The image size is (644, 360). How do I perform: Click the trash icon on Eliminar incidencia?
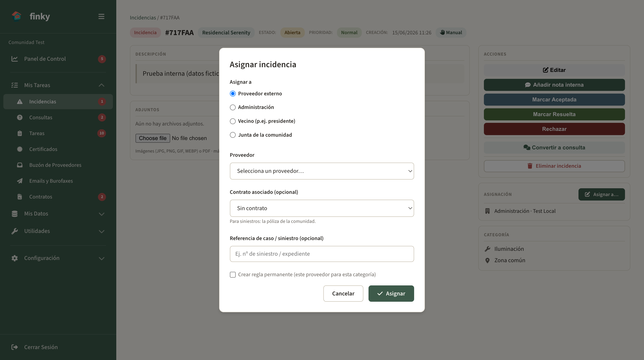point(530,166)
